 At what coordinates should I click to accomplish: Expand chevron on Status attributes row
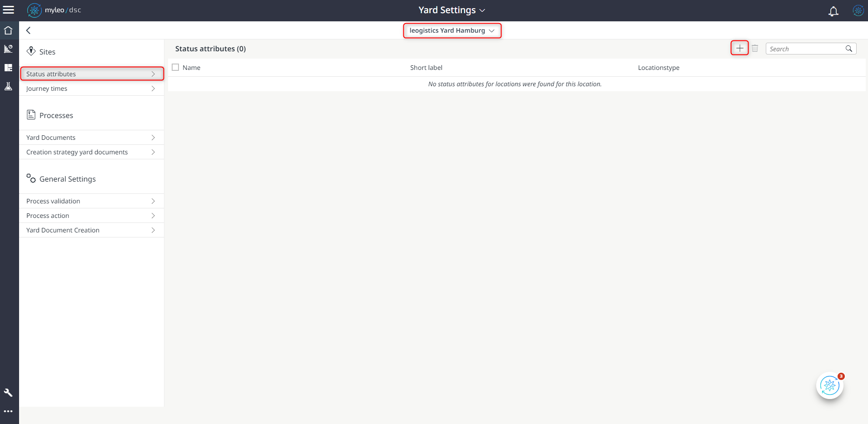click(153, 74)
